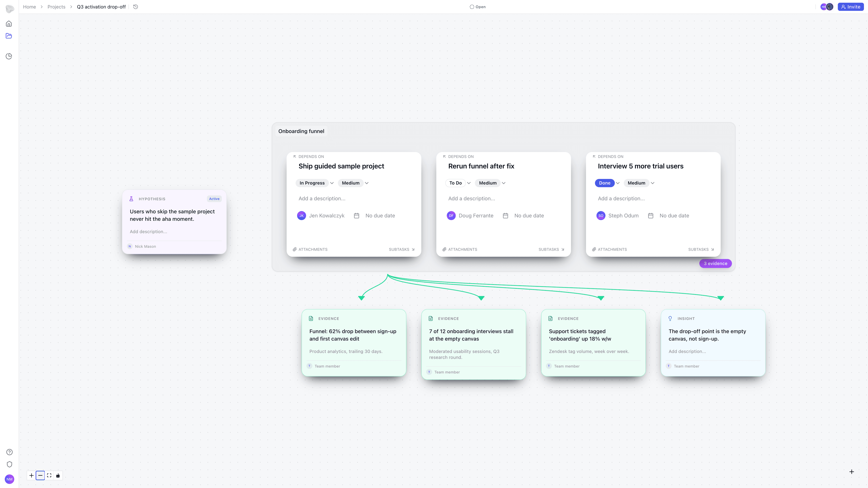Go to Home breadcrumb
This screenshot has height=488, width=868.
[29, 7]
